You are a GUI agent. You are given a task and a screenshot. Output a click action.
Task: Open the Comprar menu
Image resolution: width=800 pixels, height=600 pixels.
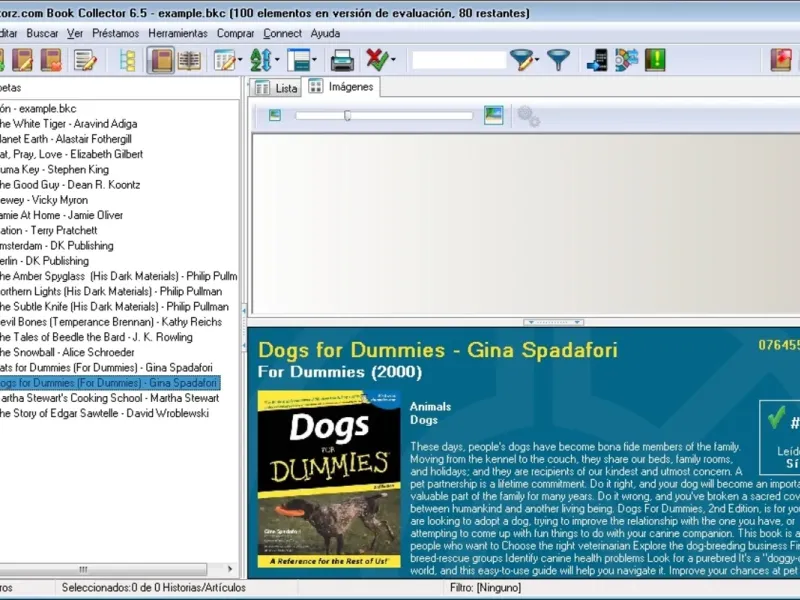tap(235, 34)
